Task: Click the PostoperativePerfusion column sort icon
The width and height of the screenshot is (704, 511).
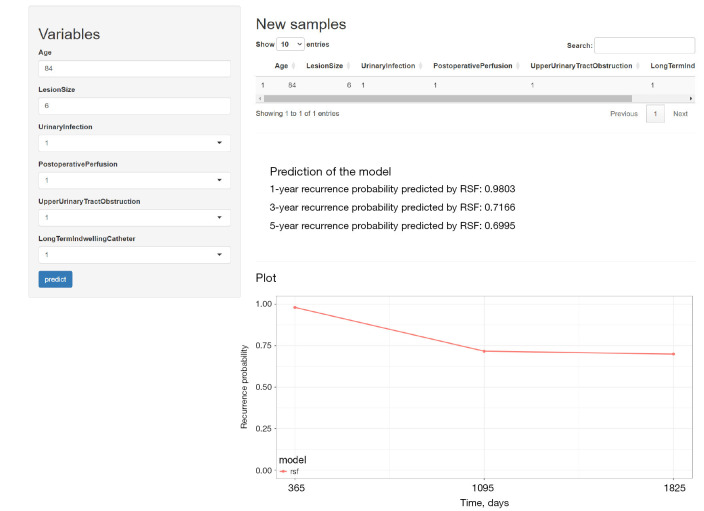Action: 518,66
